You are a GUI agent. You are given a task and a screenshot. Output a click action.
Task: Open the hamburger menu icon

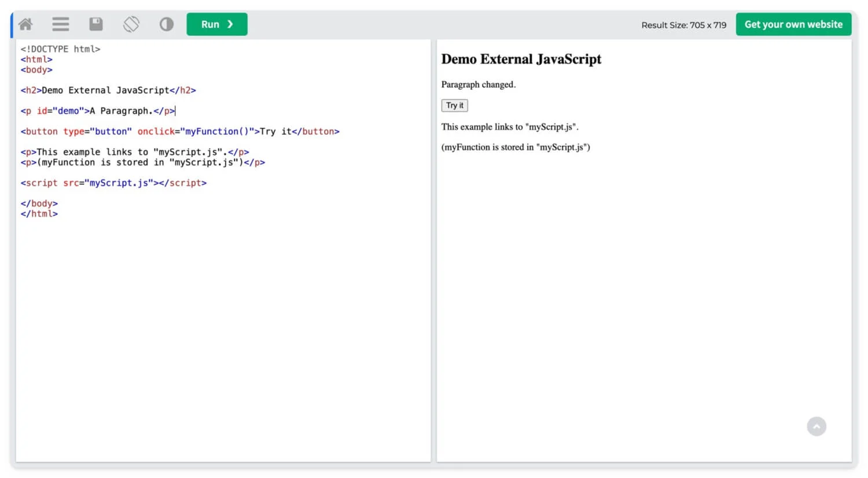pos(61,24)
